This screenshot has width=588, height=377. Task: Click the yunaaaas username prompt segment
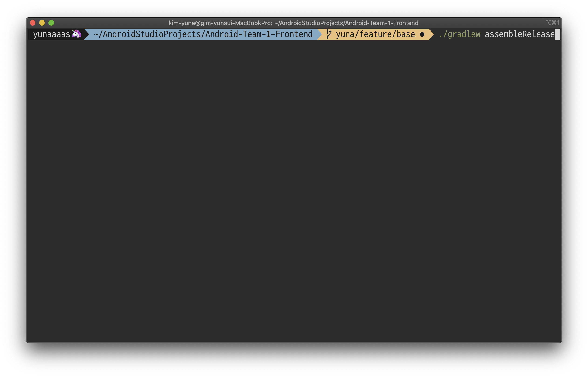point(51,34)
